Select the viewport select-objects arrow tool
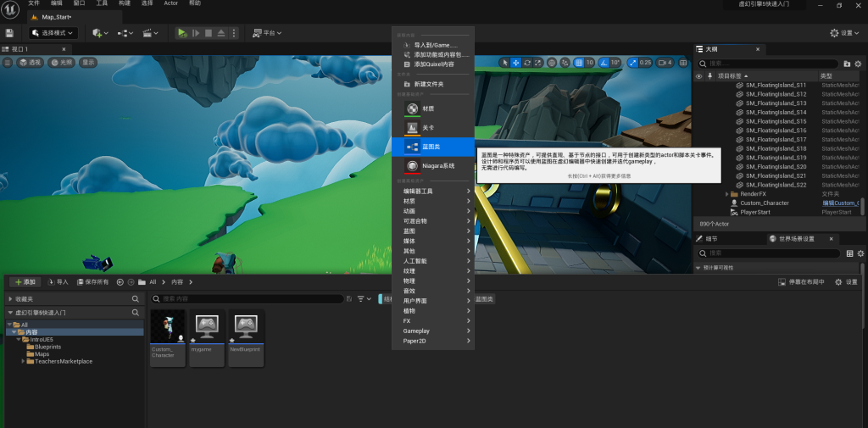This screenshot has width=868, height=428. tap(504, 63)
